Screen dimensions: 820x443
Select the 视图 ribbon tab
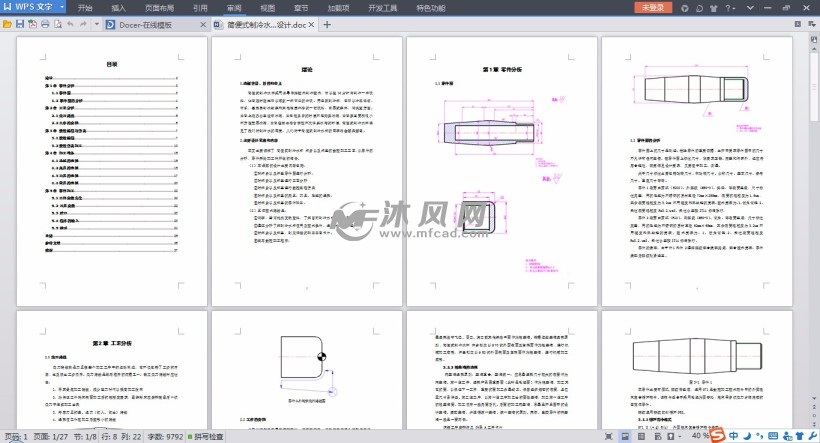[268, 8]
